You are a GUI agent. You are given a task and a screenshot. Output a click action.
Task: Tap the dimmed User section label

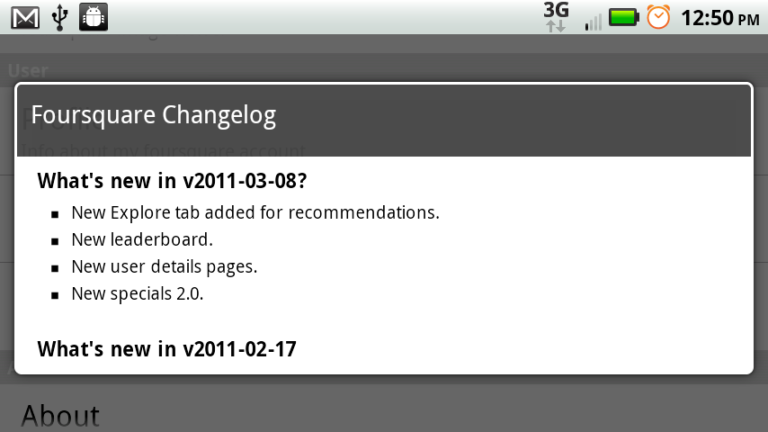tap(28, 71)
